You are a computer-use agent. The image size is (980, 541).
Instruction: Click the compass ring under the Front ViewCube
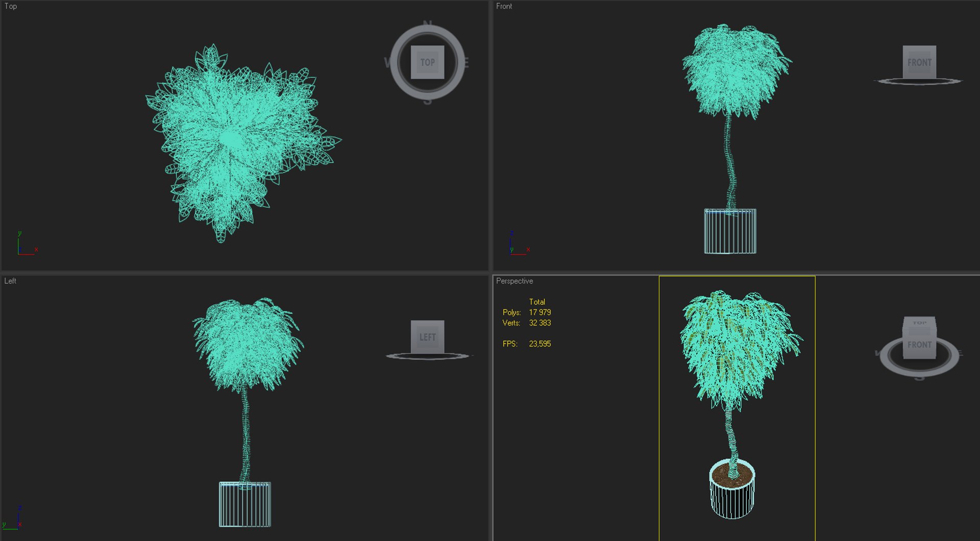[919, 81]
